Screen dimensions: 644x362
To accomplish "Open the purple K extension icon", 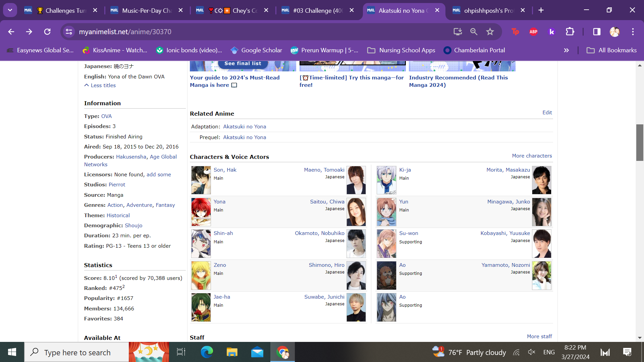I will 551,32.
